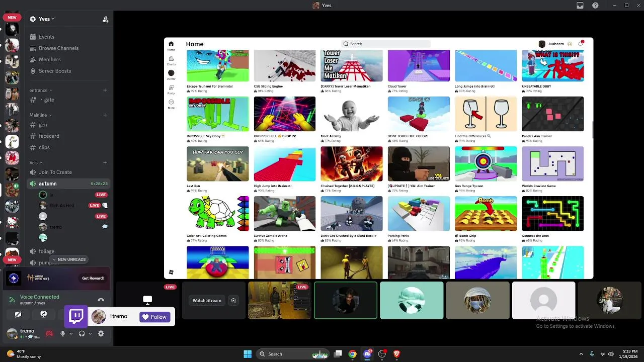
Task: Open headphone output options chevron
Action: [x=91, y=333]
